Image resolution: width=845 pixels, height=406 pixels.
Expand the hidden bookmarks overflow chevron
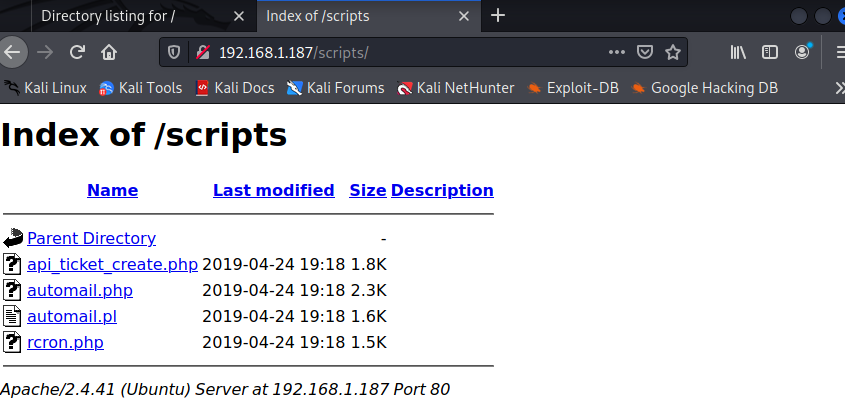tap(838, 88)
